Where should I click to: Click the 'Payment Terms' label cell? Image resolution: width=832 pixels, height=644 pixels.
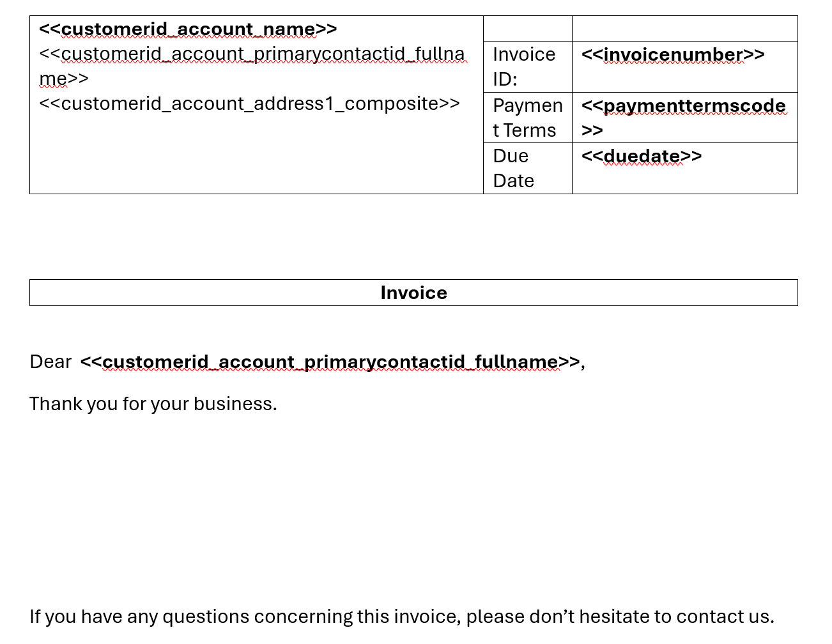click(527, 118)
